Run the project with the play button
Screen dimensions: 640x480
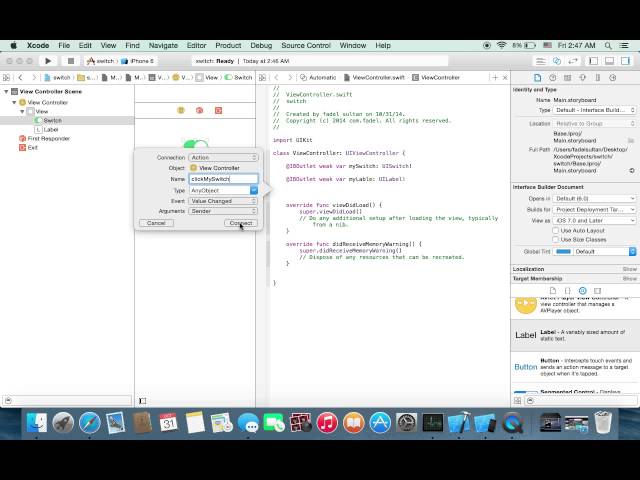pos(48,61)
